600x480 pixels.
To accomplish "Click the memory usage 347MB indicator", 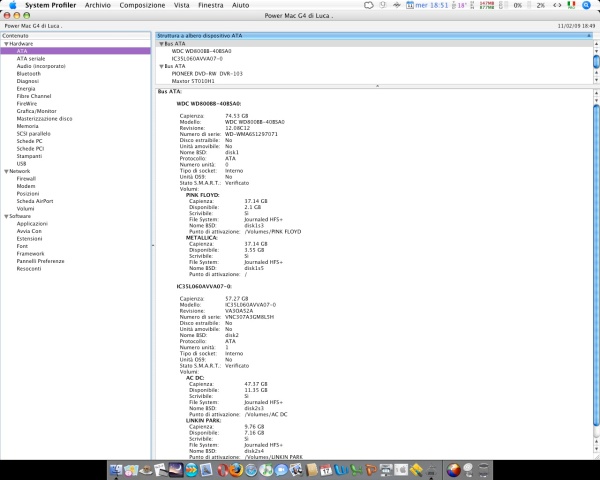I will coord(487,5).
